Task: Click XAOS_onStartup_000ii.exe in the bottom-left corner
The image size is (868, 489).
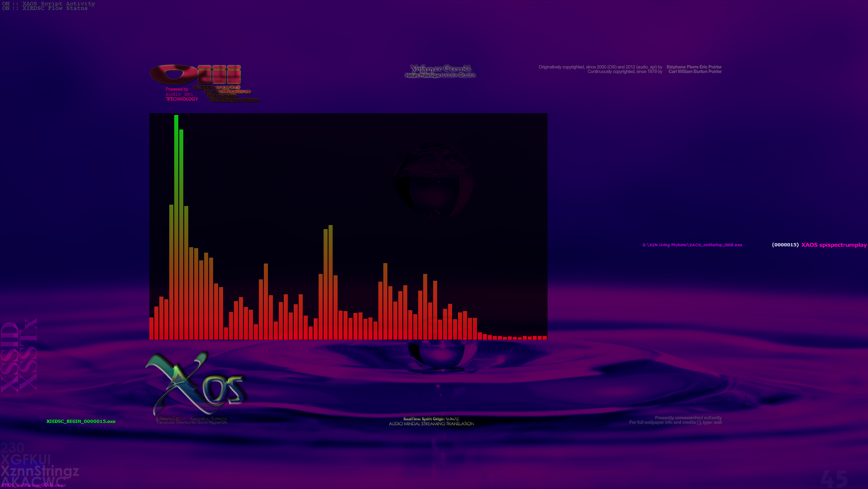Action: [x=32, y=485]
